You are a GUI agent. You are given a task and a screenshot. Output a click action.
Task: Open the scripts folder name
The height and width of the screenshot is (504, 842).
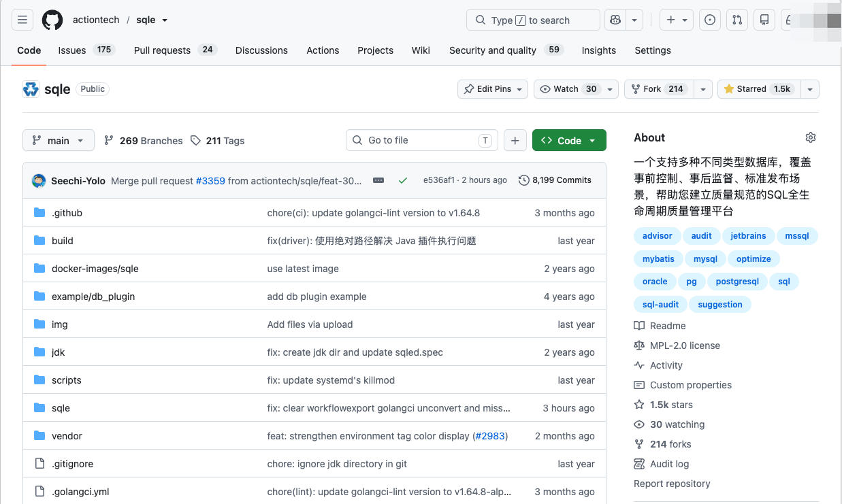pos(67,380)
